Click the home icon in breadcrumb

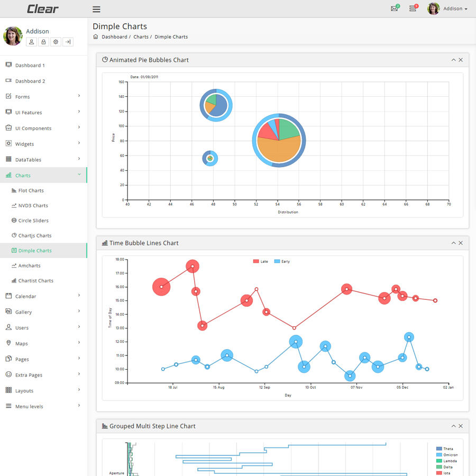click(x=96, y=36)
